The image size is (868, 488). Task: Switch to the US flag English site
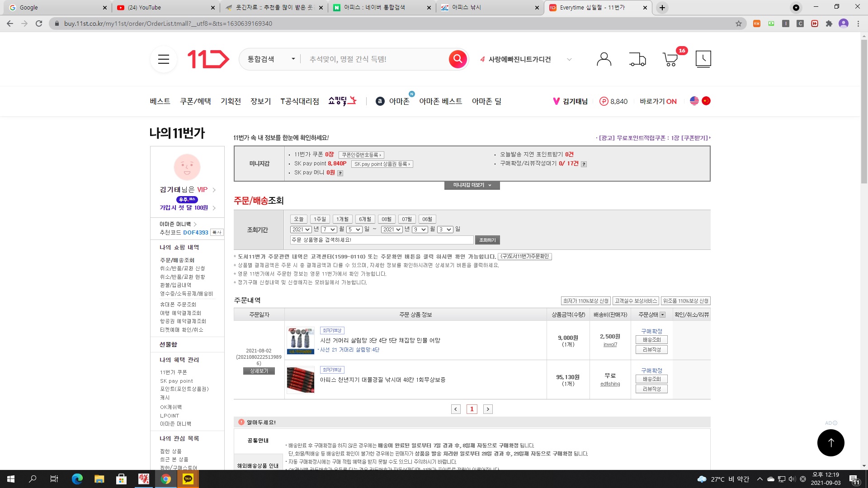point(694,101)
